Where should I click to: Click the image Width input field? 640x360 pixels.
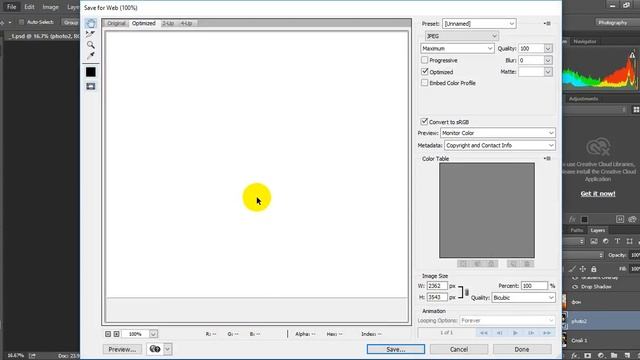437,286
